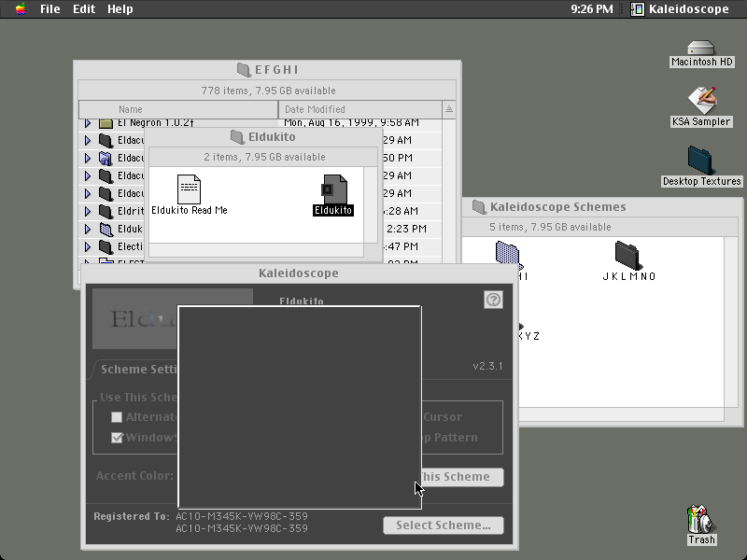
Task: Click the folder icon in EFGHI title bar
Action: tap(244, 70)
